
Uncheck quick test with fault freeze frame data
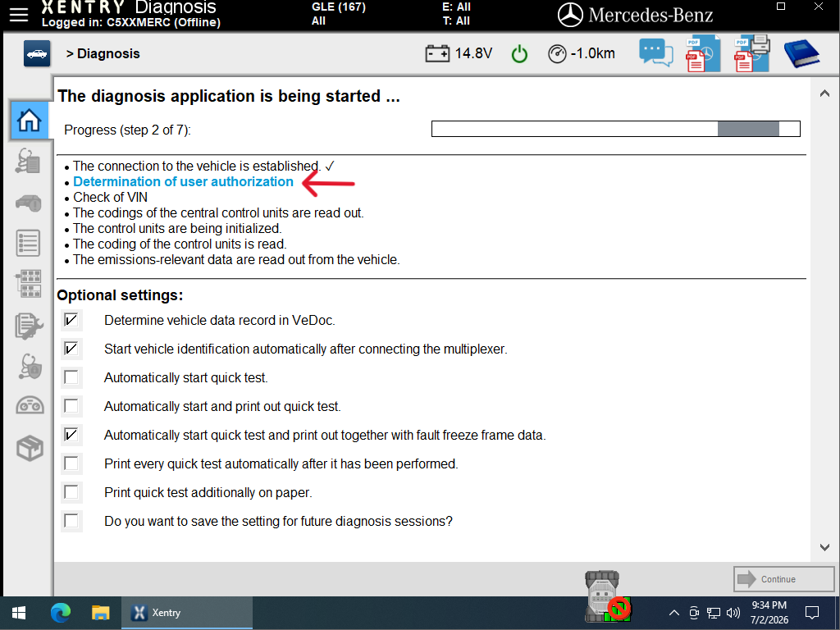pyautogui.click(x=71, y=435)
